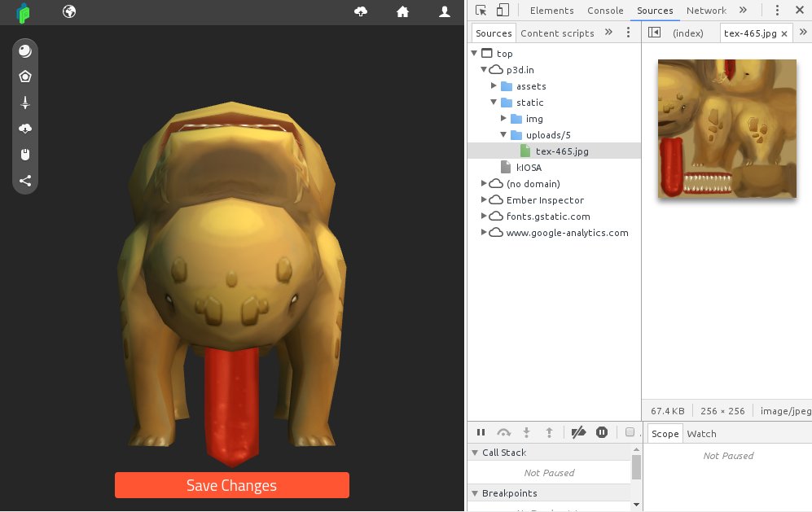
Task: Switch to Elements tab
Action: (x=551, y=11)
